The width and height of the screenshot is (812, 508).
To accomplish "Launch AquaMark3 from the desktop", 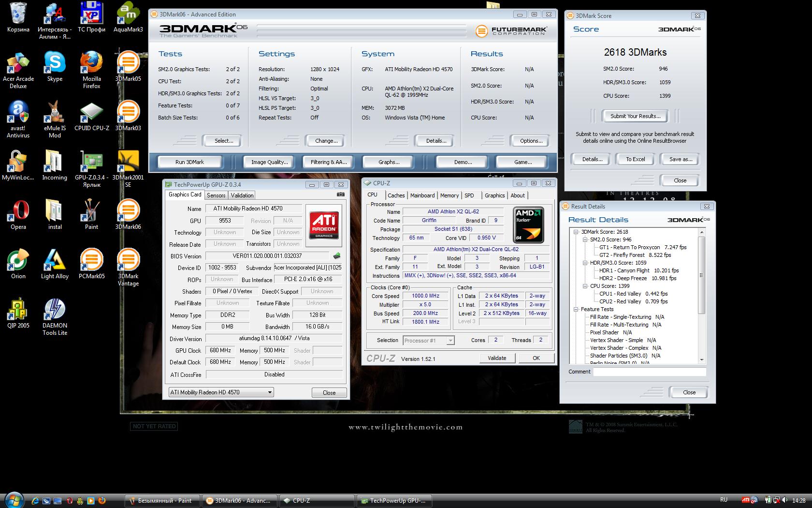I will tap(128, 17).
